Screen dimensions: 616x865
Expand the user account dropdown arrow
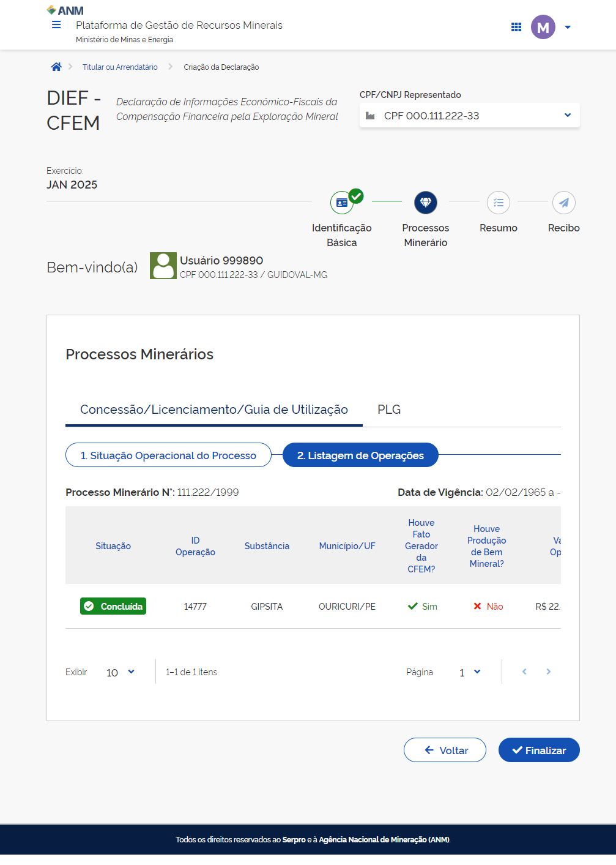568,28
